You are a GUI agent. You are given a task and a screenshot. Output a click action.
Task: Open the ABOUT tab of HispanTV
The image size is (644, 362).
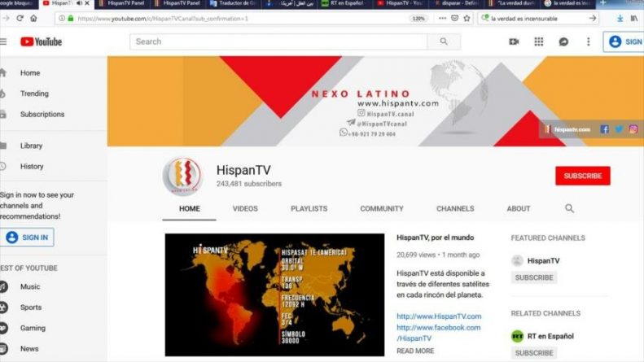click(x=519, y=209)
